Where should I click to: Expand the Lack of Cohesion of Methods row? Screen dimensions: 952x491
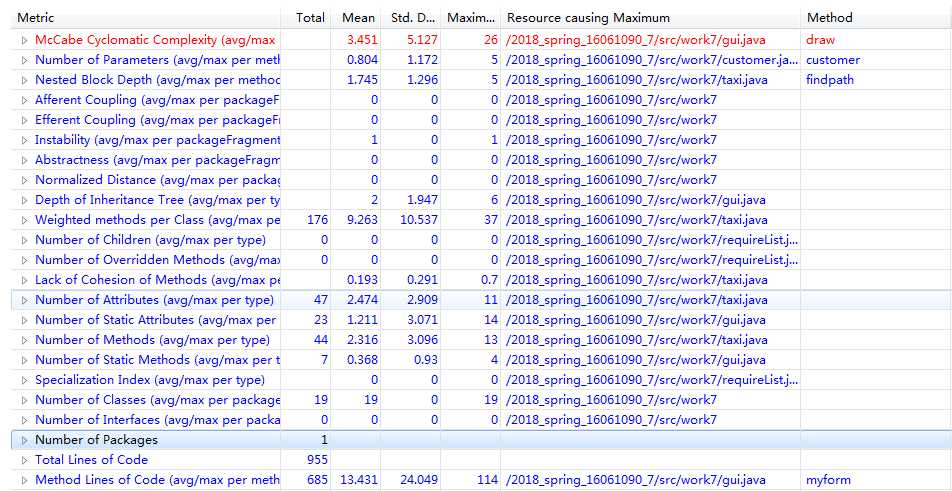coord(24,280)
